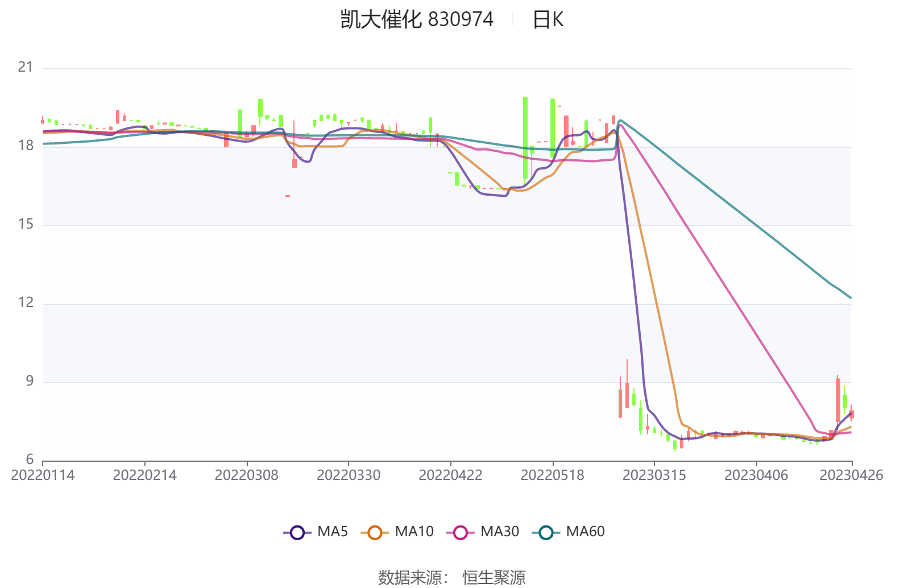Click the 20220114 date axis label
Image resolution: width=904 pixels, height=588 pixels.
point(43,475)
